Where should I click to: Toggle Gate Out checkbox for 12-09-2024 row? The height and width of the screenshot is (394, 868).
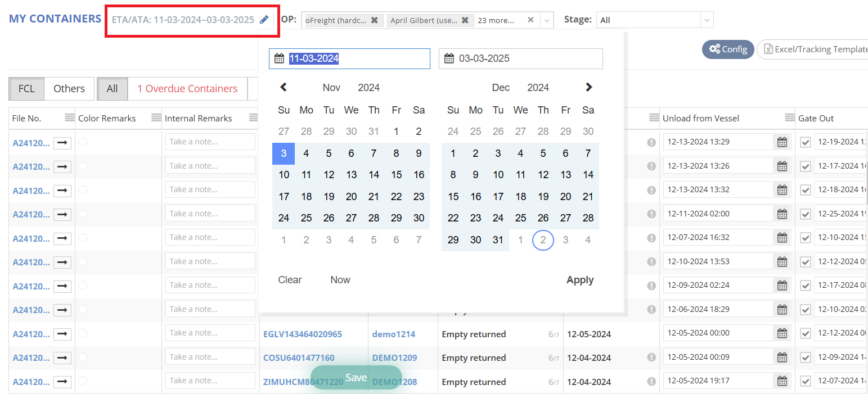pyautogui.click(x=805, y=357)
